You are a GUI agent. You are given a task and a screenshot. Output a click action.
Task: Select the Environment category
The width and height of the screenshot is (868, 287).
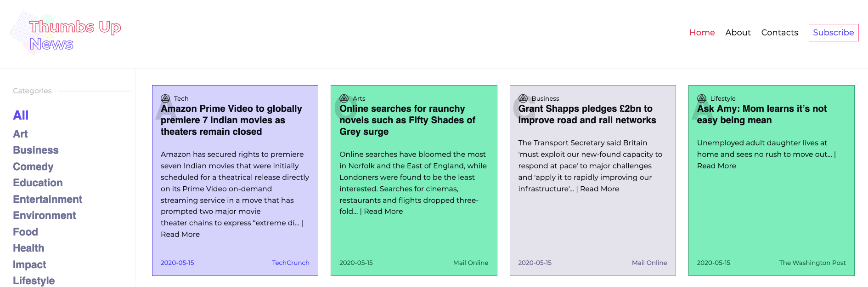click(x=44, y=215)
